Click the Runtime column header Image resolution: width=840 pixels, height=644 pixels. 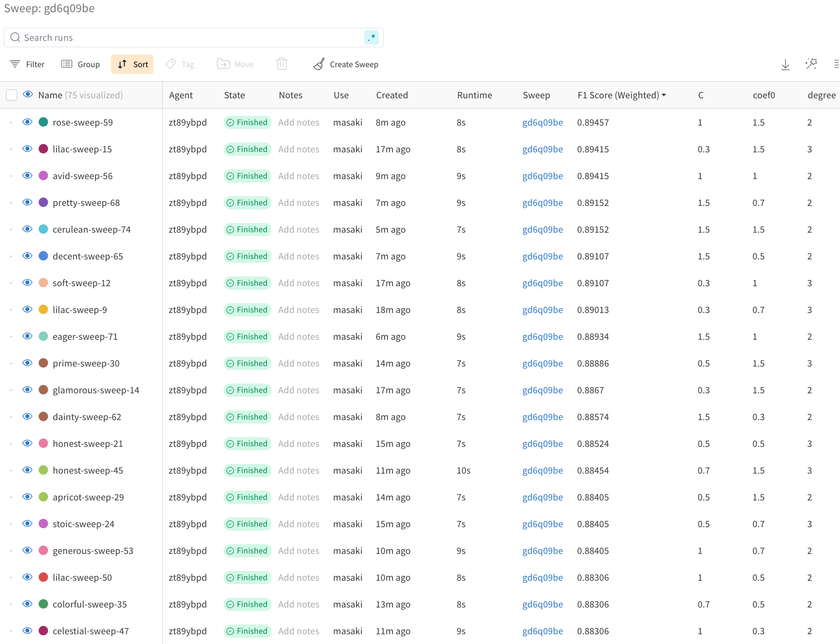coord(474,95)
